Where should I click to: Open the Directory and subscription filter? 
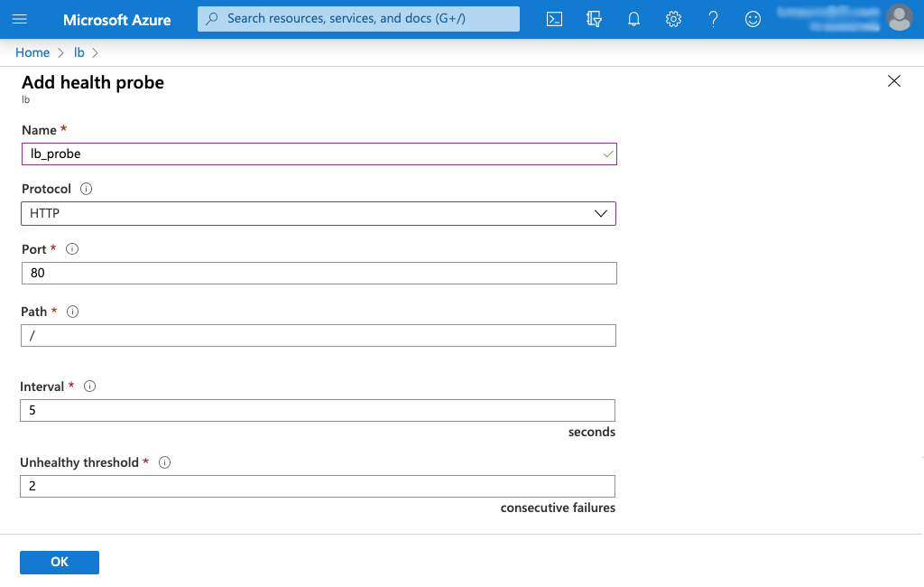click(595, 19)
